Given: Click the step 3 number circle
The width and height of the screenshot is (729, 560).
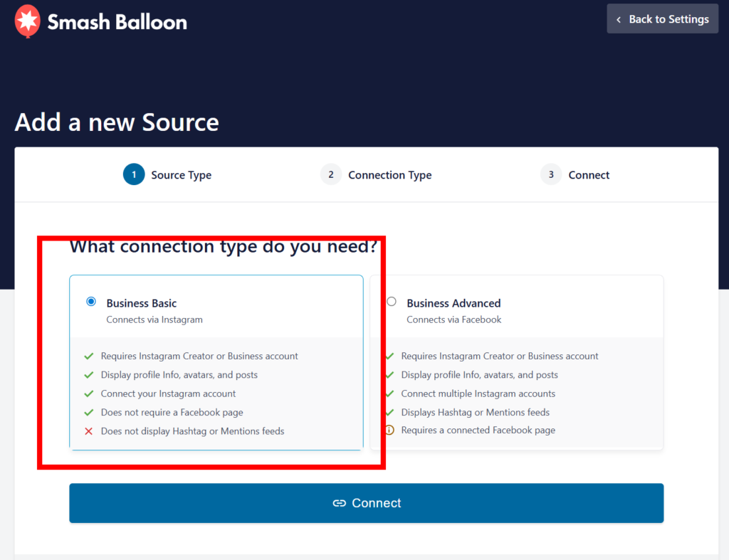Looking at the screenshot, I should click(x=551, y=175).
